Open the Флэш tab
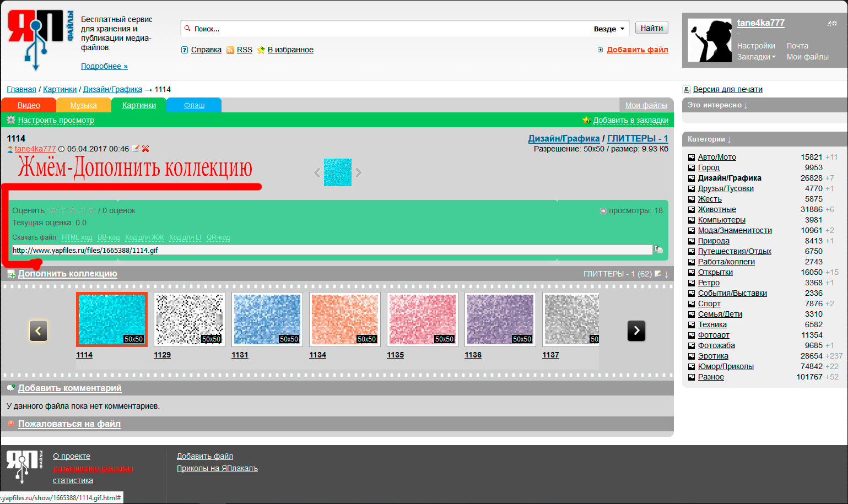The height and width of the screenshot is (504, 848). [x=194, y=105]
